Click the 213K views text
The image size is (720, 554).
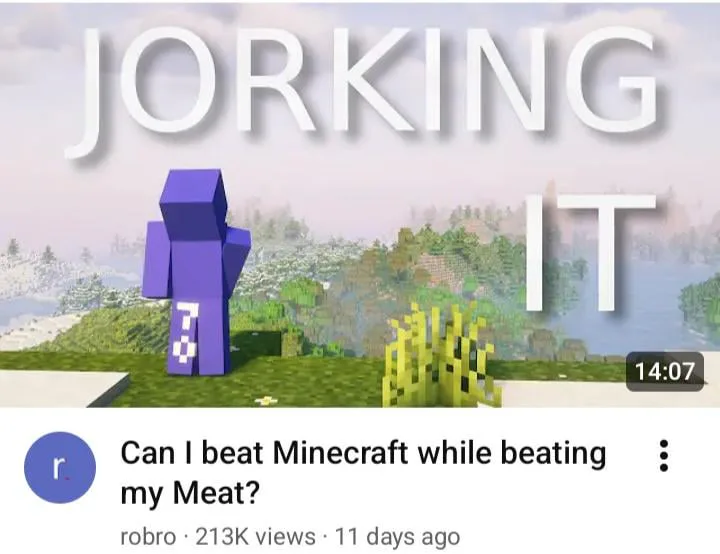[x=255, y=536]
